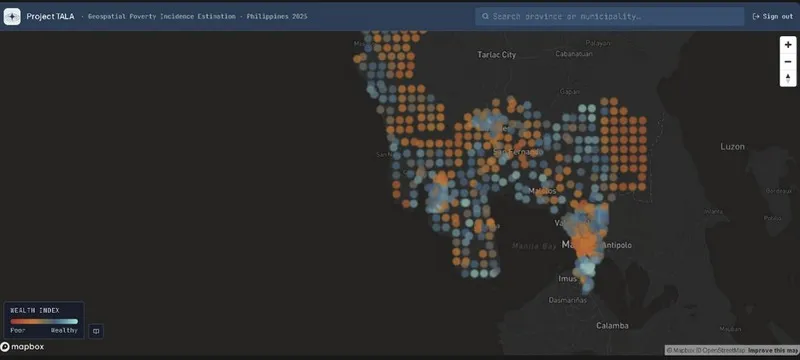Screen dimensions: 800x360
Task: Click the Luzon map label
Action: pyautogui.click(x=732, y=146)
